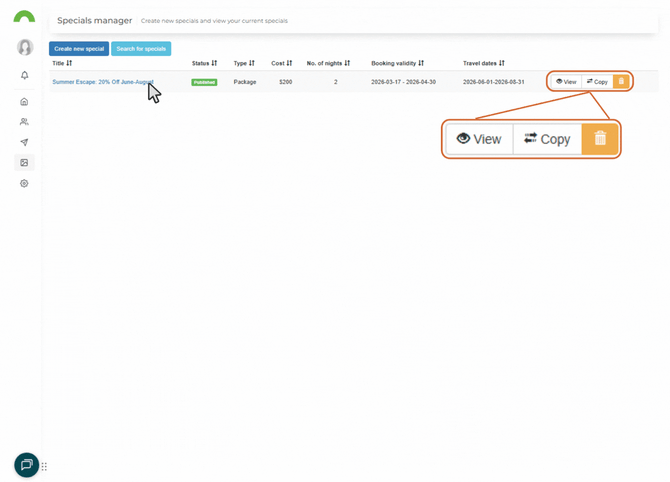Sort table by Title column

pyautogui.click(x=62, y=63)
